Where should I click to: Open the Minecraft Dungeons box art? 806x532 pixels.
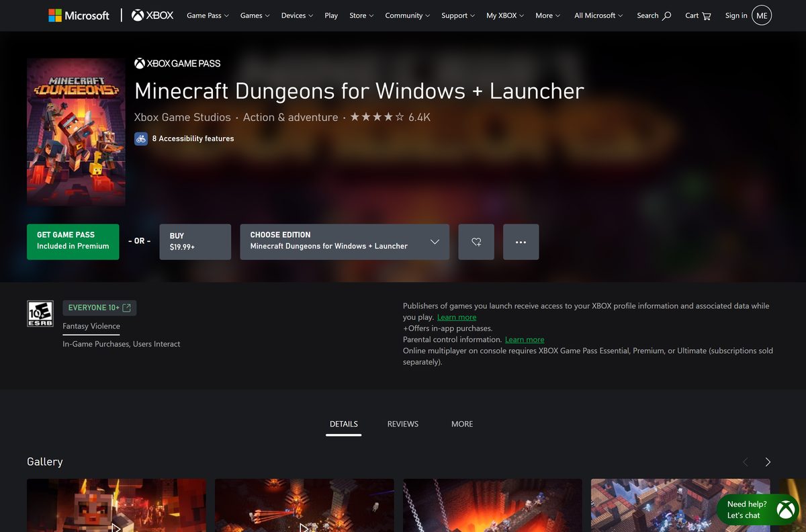tap(76, 132)
